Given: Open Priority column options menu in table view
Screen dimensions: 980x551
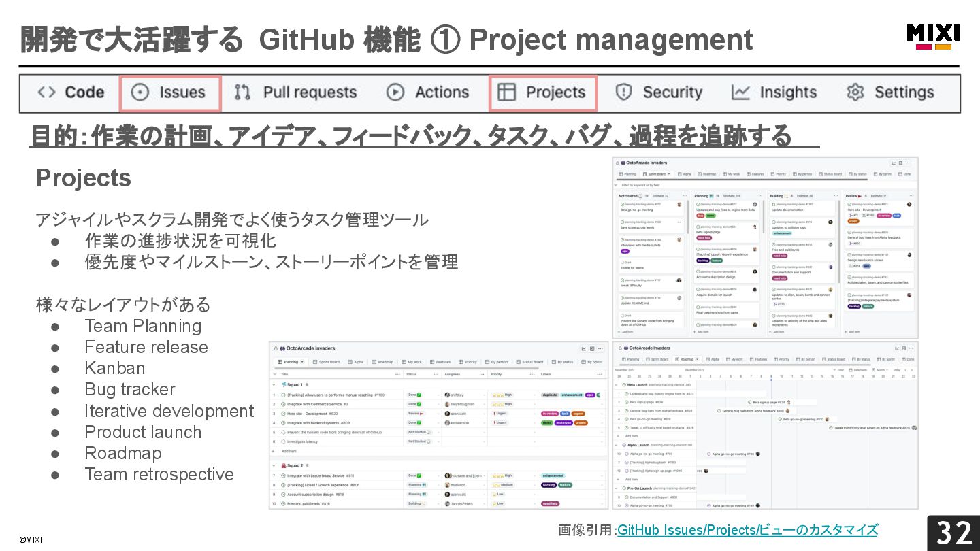Looking at the screenshot, I should [x=532, y=374].
